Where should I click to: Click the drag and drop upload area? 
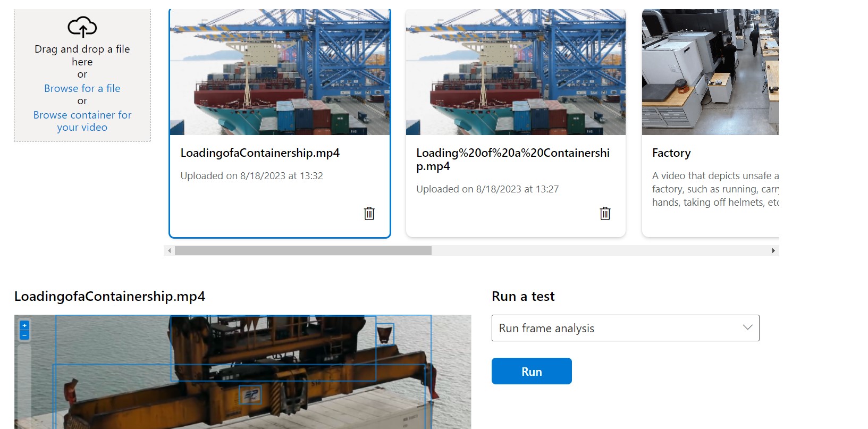(x=82, y=75)
